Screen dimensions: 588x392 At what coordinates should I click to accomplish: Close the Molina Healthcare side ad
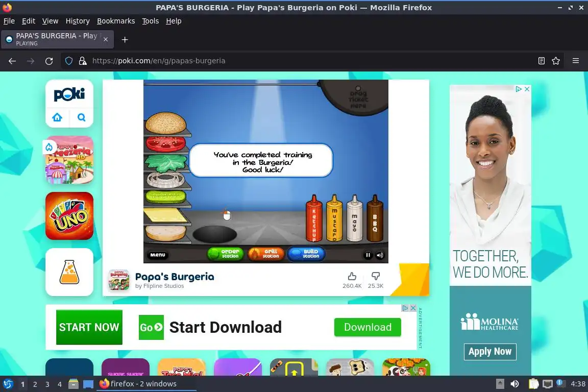pos(527,89)
